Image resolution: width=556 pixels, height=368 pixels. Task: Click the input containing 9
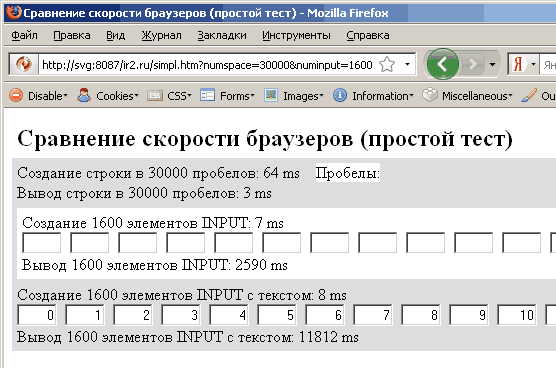pyautogui.click(x=469, y=314)
